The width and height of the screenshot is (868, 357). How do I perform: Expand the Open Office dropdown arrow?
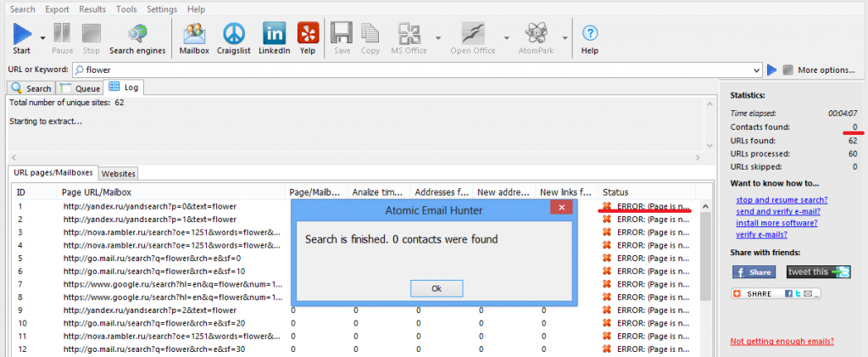[506, 38]
